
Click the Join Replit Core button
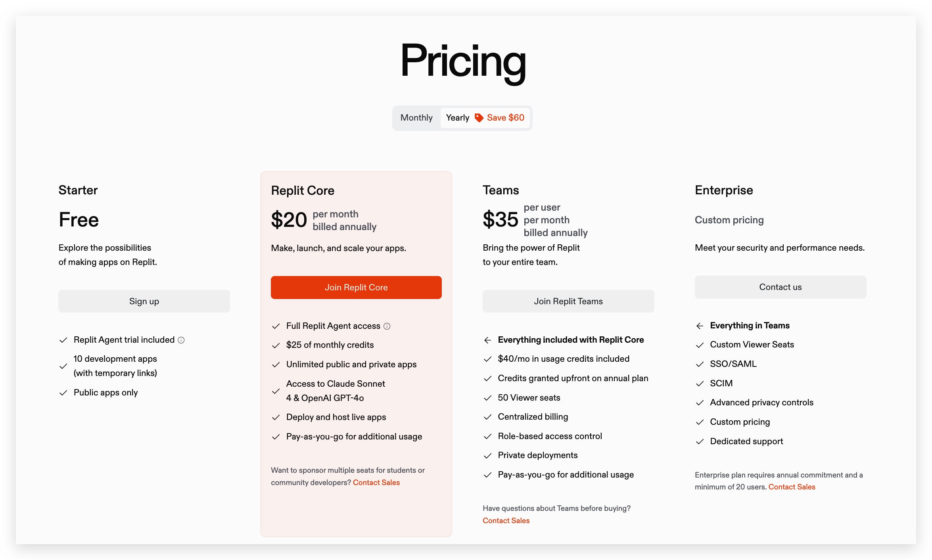(x=356, y=288)
